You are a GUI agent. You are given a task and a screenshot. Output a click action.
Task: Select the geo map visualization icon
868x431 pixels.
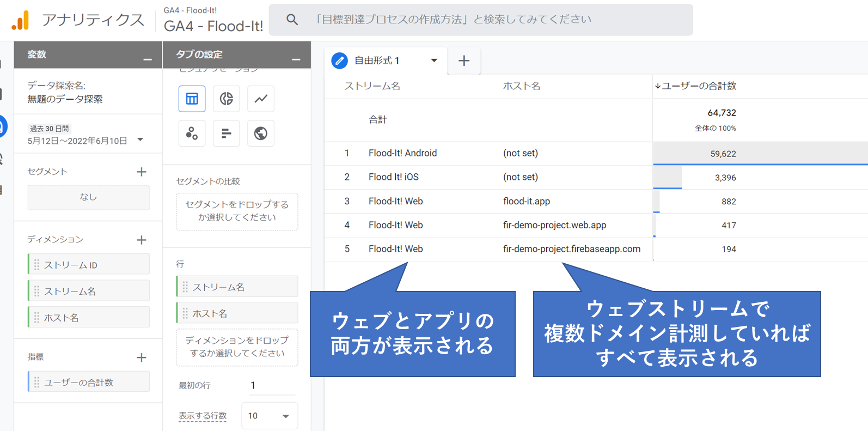click(x=261, y=133)
